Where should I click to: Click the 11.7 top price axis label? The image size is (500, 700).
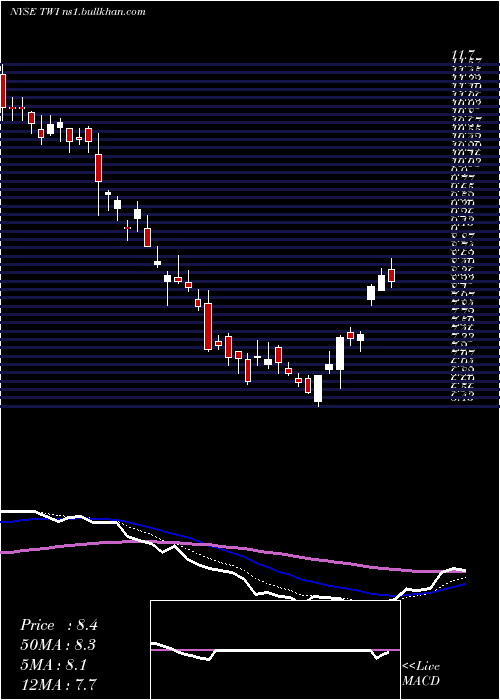[463, 55]
